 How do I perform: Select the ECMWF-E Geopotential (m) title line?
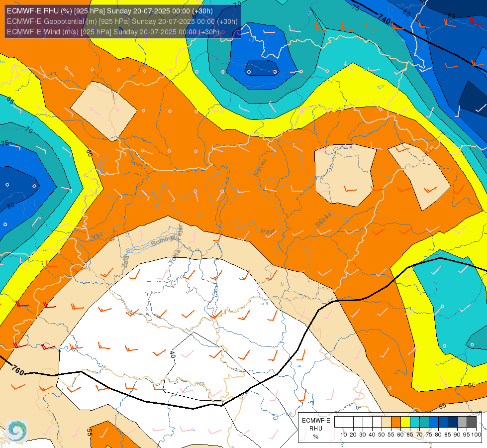click(x=122, y=21)
